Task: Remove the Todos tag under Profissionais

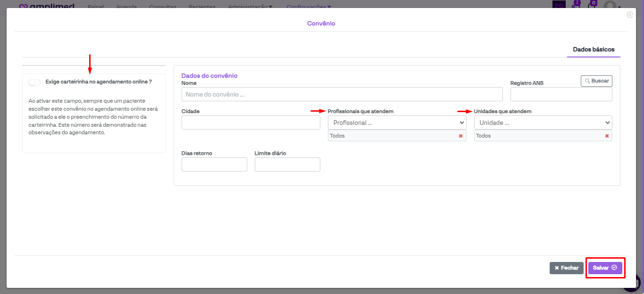Action: [x=460, y=136]
